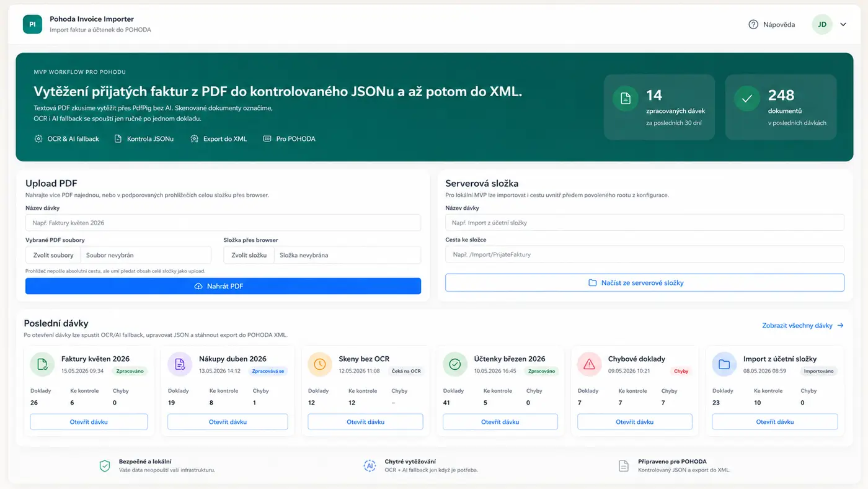868x489 pixels.
Task: Click the Chybové doklady warning icon
Action: tap(589, 364)
